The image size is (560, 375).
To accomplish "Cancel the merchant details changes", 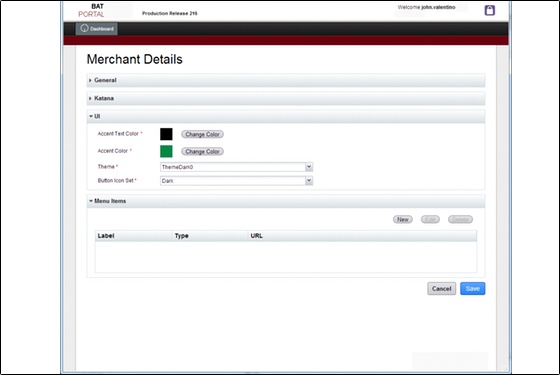I will [441, 289].
